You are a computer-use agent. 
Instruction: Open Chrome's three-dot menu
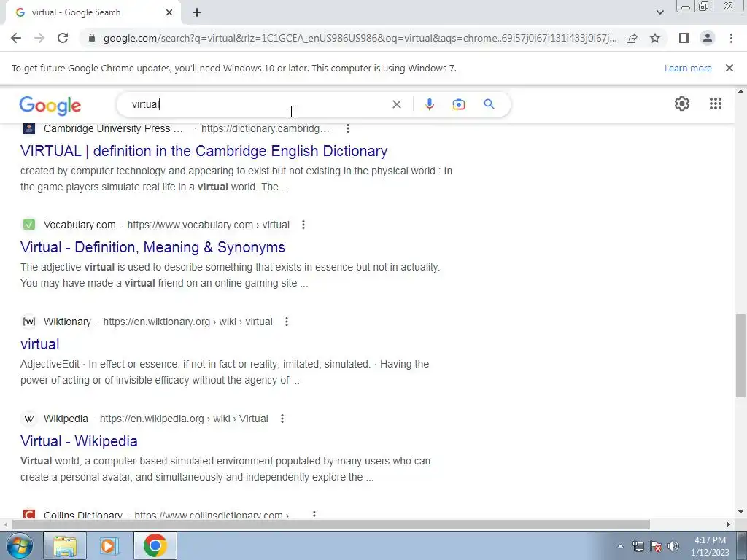(x=731, y=38)
